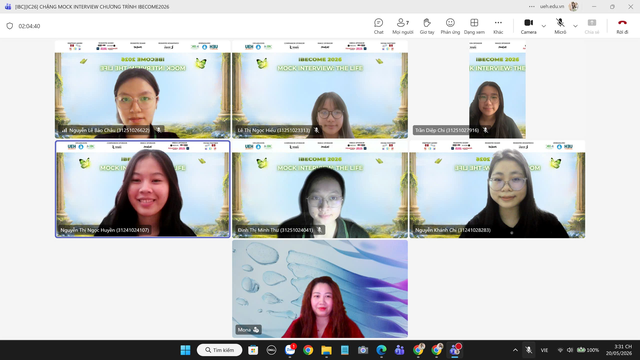The height and width of the screenshot is (360, 640).
Task: Click the shield meeting security icon
Action: 10,26
